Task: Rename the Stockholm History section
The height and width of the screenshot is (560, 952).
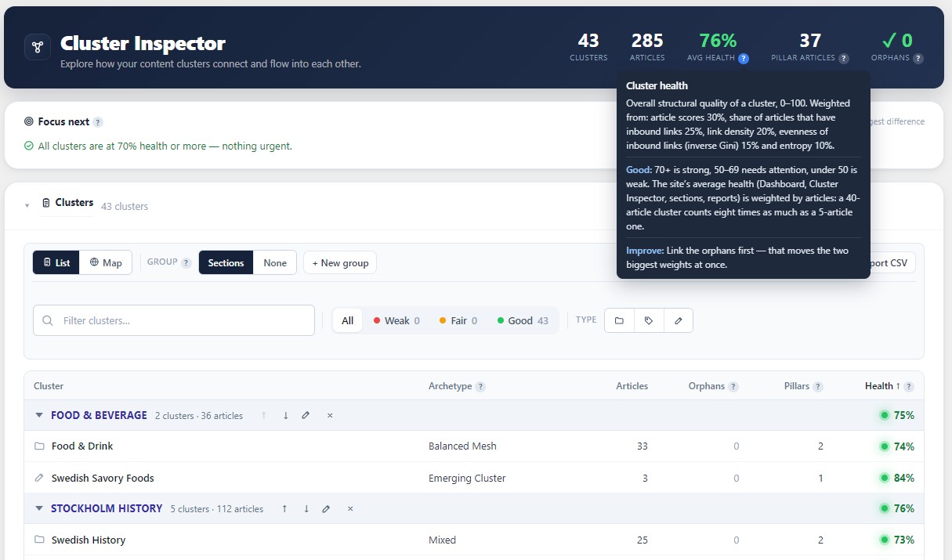Action: (326, 509)
